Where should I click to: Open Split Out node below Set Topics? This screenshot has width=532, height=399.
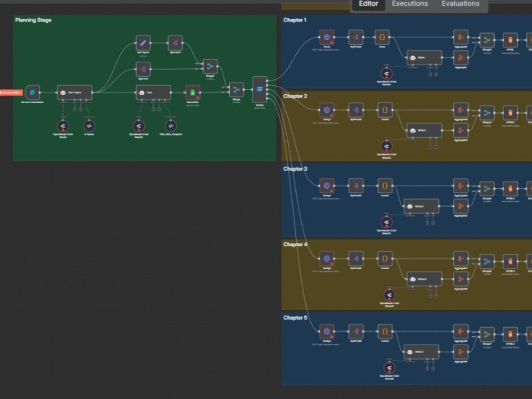click(x=143, y=69)
